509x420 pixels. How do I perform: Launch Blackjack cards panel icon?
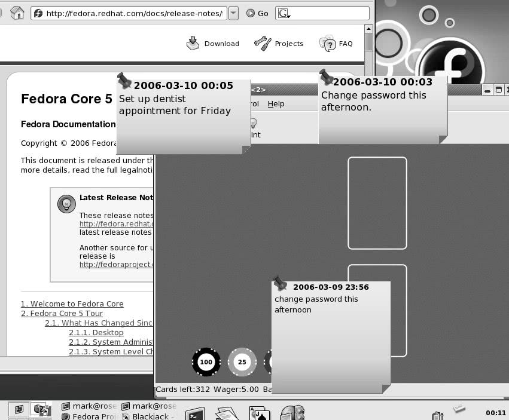click(x=260, y=413)
